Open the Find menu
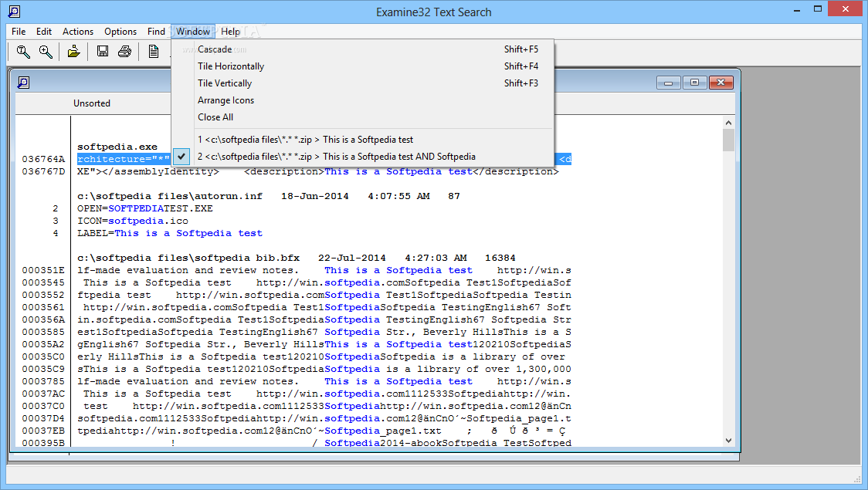 pyautogui.click(x=156, y=32)
